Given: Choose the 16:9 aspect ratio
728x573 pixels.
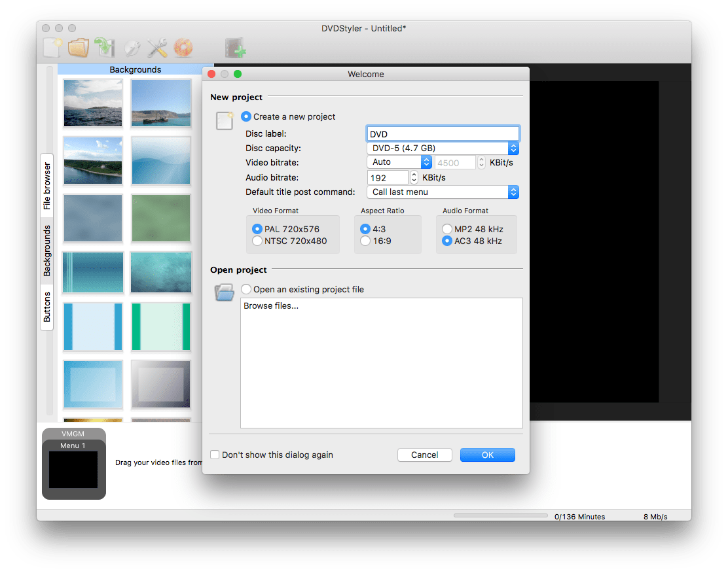Looking at the screenshot, I should click(x=365, y=241).
